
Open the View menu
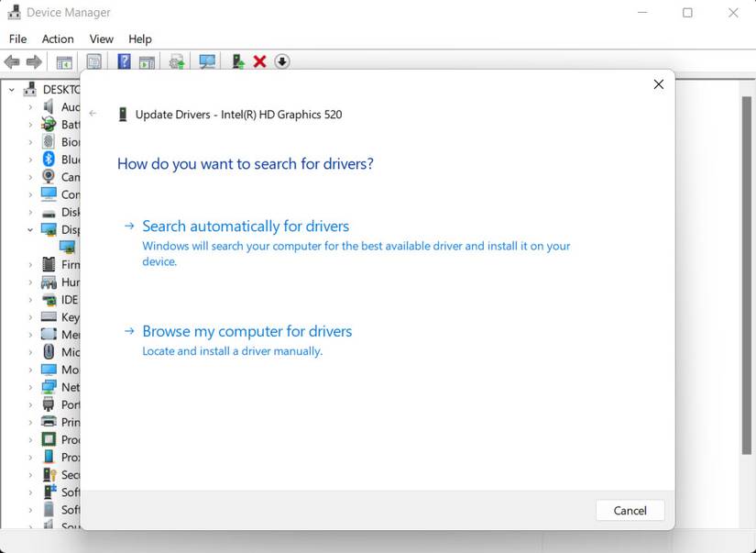pos(101,39)
